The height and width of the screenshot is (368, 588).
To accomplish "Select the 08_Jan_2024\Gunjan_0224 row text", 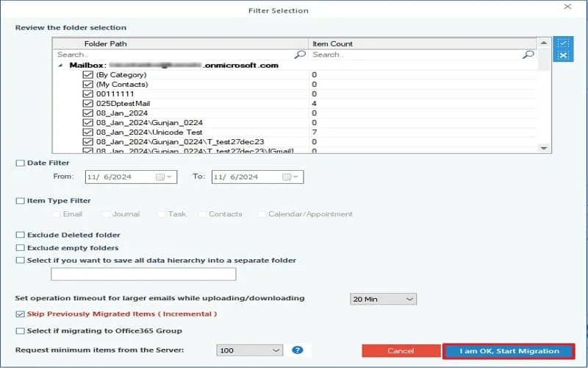I will coord(150,122).
